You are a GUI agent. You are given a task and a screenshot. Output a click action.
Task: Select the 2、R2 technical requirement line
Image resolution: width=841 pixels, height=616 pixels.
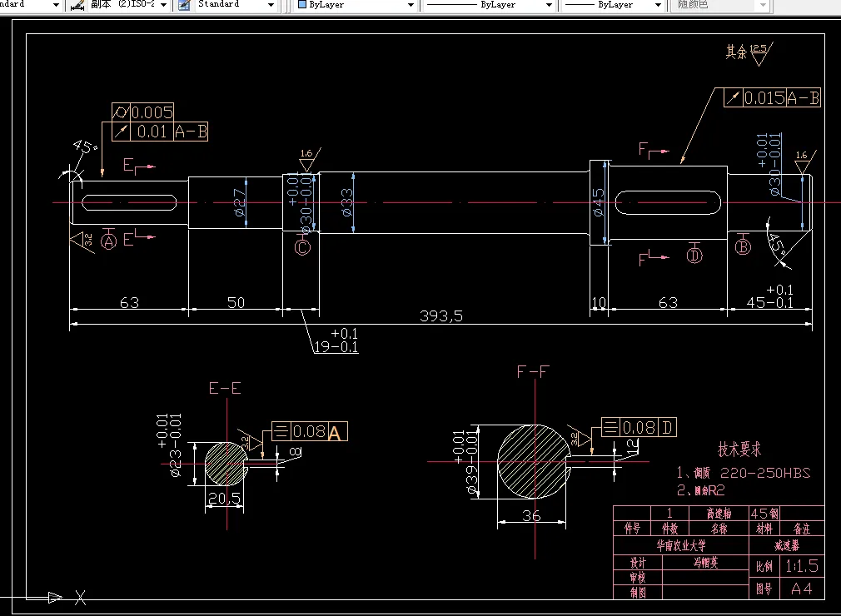(x=700, y=490)
